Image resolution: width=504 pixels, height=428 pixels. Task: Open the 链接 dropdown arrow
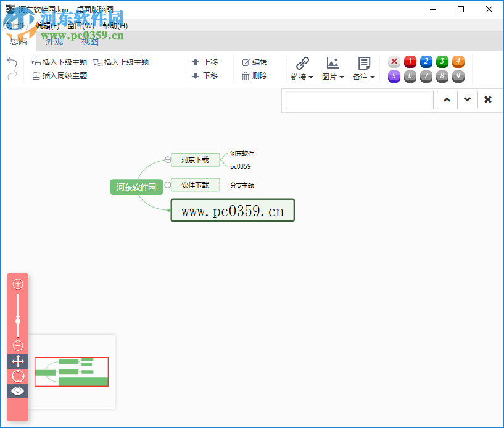coord(311,77)
